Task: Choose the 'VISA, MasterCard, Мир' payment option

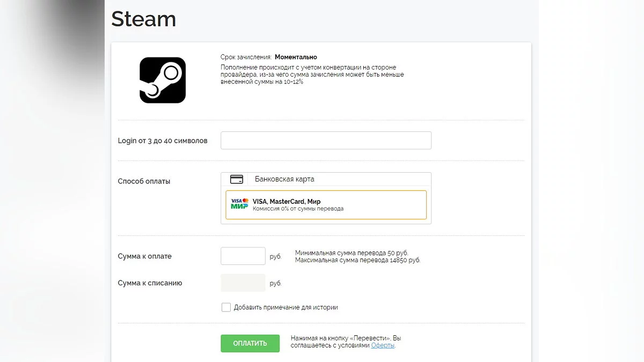Action: 326,205
